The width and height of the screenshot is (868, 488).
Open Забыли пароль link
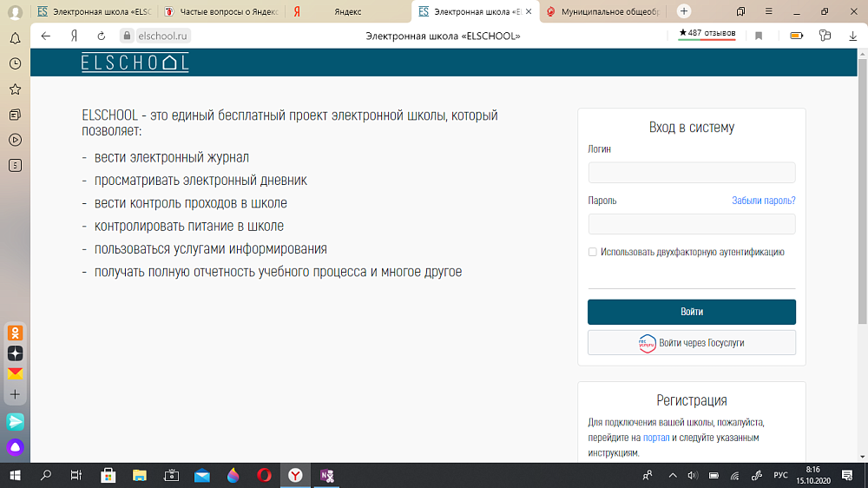(x=763, y=201)
